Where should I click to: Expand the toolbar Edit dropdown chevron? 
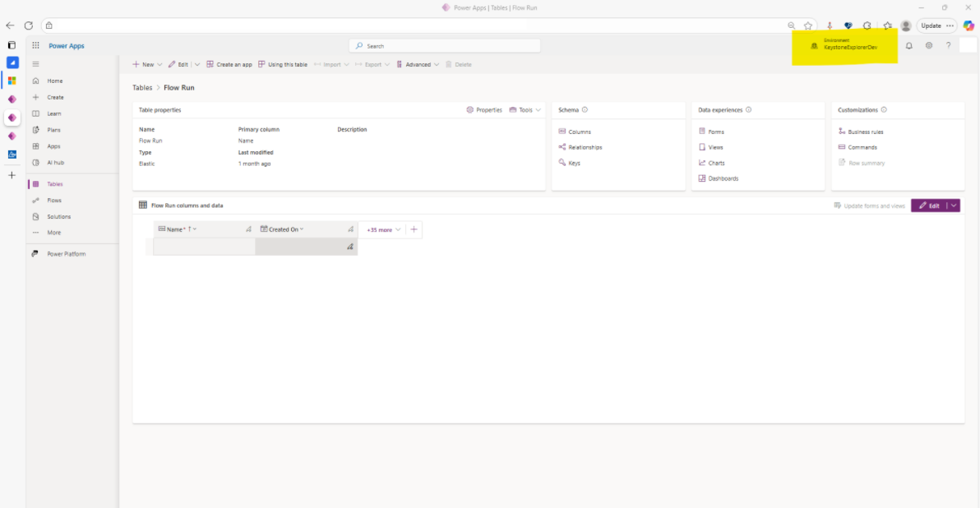click(x=196, y=64)
